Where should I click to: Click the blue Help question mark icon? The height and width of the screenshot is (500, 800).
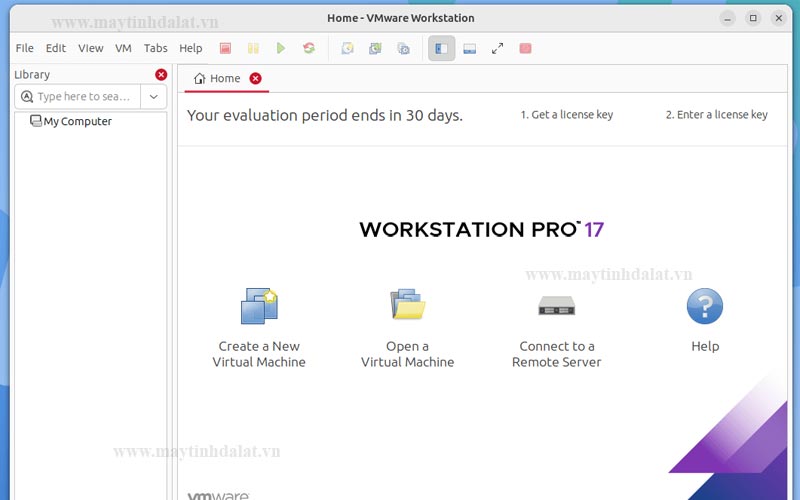point(705,306)
